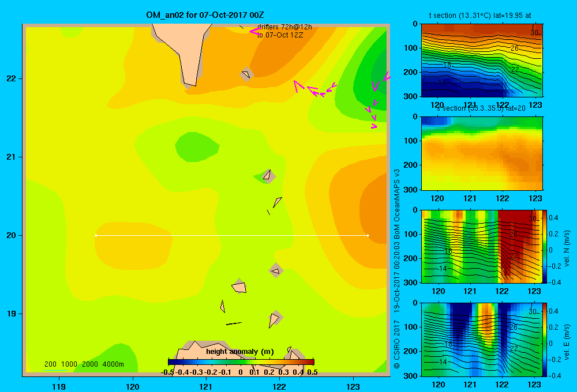Click contour label '14' in the temperature section
The width and height of the screenshot is (577, 392).
point(442,82)
